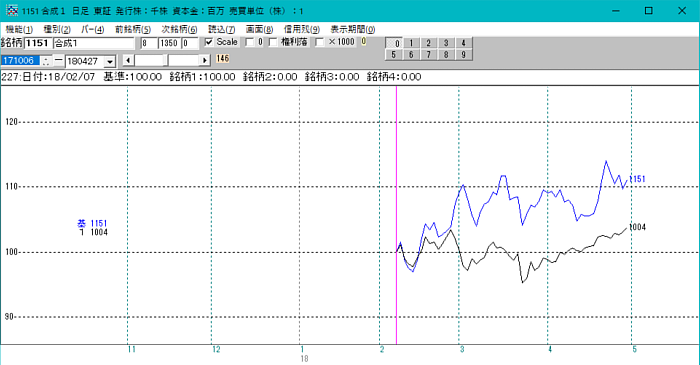Open the 次銘柄(6) menu
Viewport: 700px width, 365px height.
pyautogui.click(x=179, y=29)
